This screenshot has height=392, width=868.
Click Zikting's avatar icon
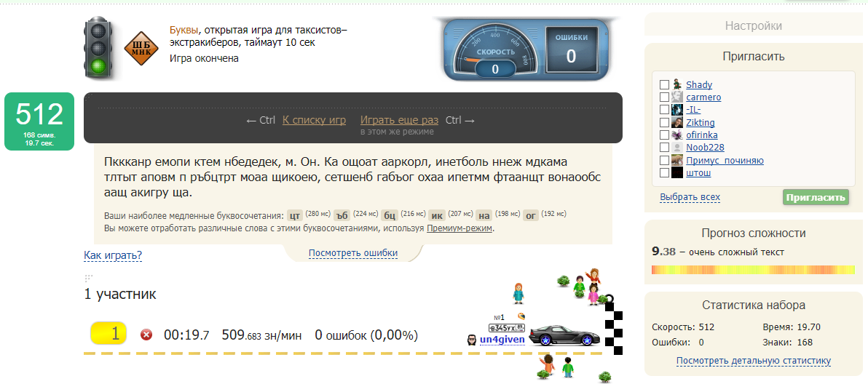tap(677, 123)
